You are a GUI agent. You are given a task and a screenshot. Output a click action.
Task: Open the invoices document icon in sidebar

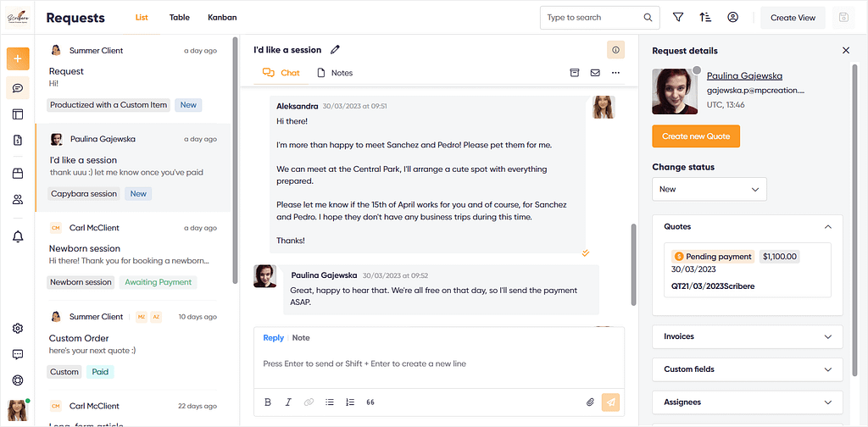(18, 141)
